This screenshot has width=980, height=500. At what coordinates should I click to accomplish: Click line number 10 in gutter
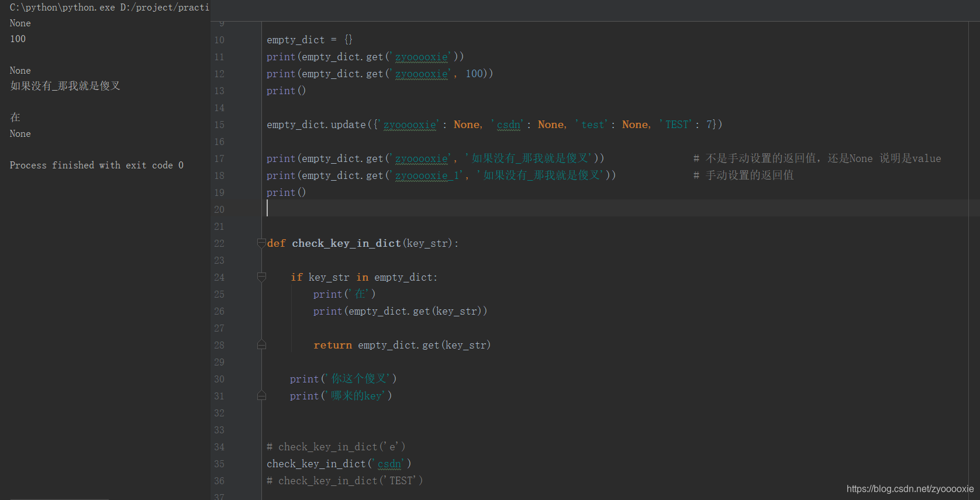219,40
